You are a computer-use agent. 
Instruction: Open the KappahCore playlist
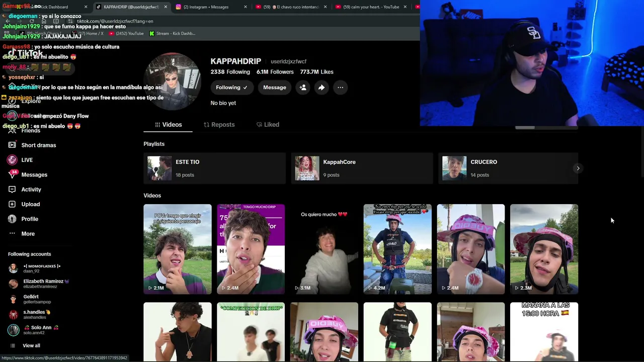[362, 168]
